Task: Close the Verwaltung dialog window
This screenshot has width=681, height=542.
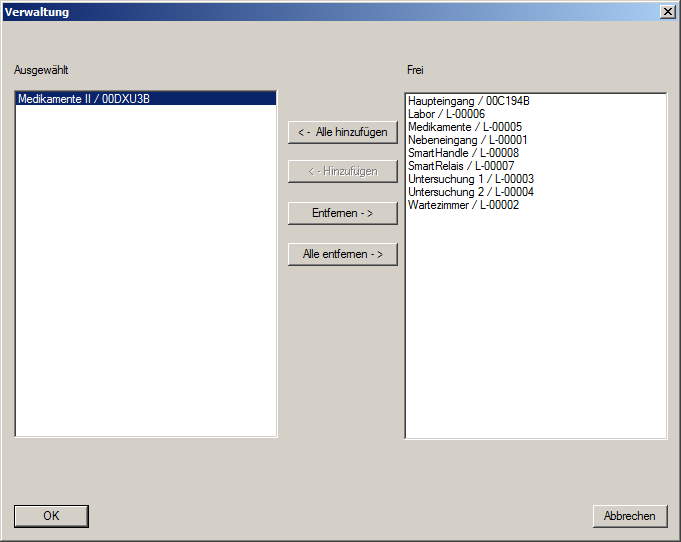Action: [x=667, y=11]
